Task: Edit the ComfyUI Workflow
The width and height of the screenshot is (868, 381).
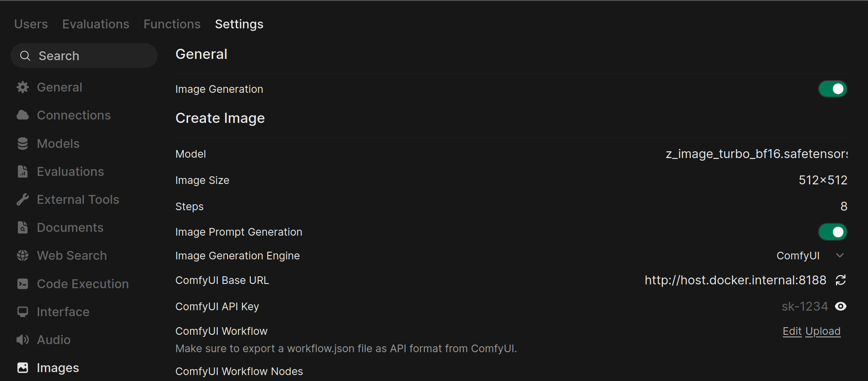Action: [x=791, y=331]
